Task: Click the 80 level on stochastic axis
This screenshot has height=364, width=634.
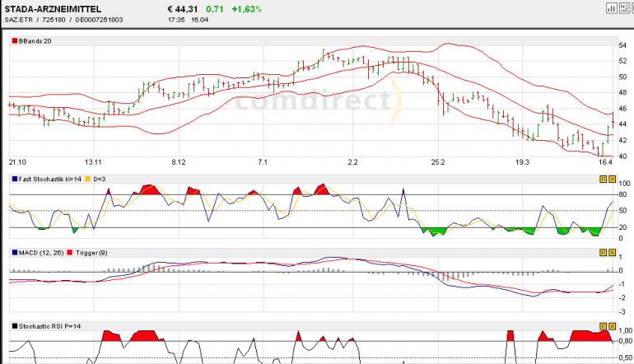Action: [622, 195]
